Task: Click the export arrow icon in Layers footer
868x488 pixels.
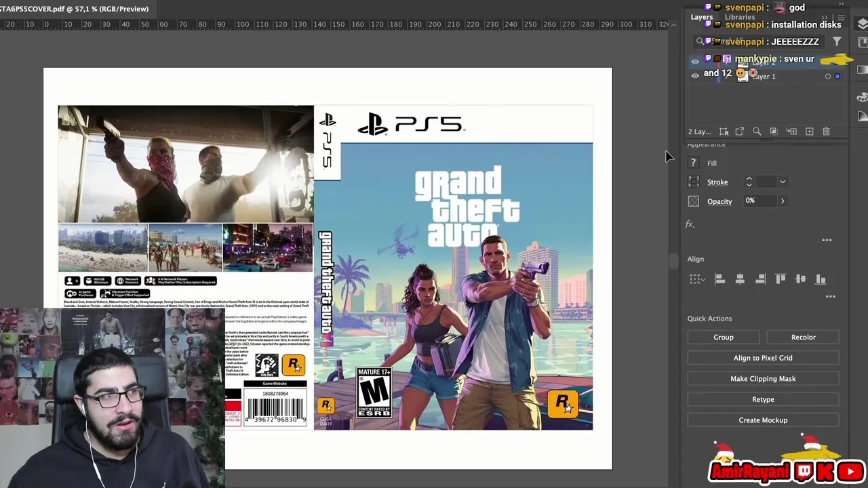Action: [x=740, y=131]
